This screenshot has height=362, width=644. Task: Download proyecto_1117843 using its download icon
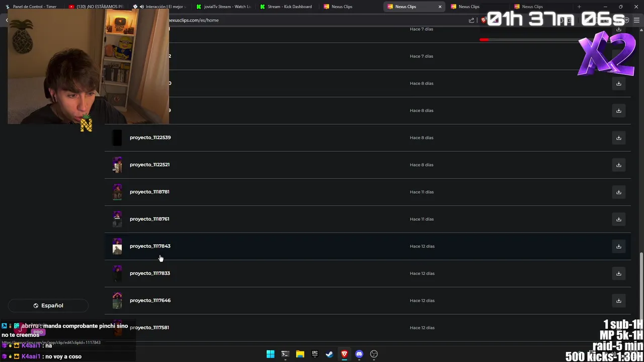(619, 246)
